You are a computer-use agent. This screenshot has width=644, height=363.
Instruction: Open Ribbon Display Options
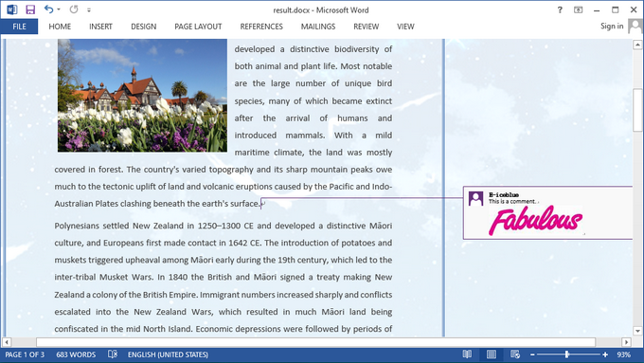[x=578, y=9]
